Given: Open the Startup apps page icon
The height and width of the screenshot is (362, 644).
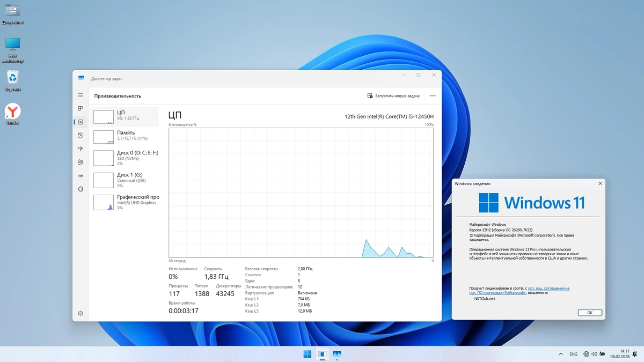Looking at the screenshot, I should point(80,149).
